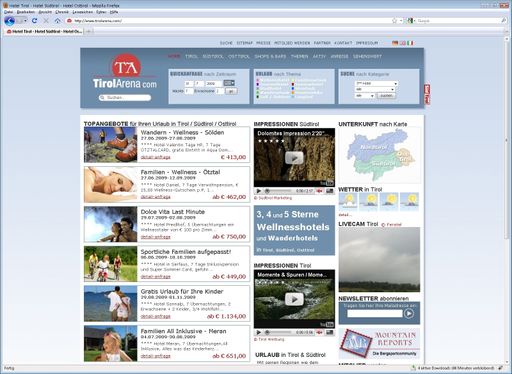Open the Ansicht menu
512x374 pixels.
click(45, 12)
